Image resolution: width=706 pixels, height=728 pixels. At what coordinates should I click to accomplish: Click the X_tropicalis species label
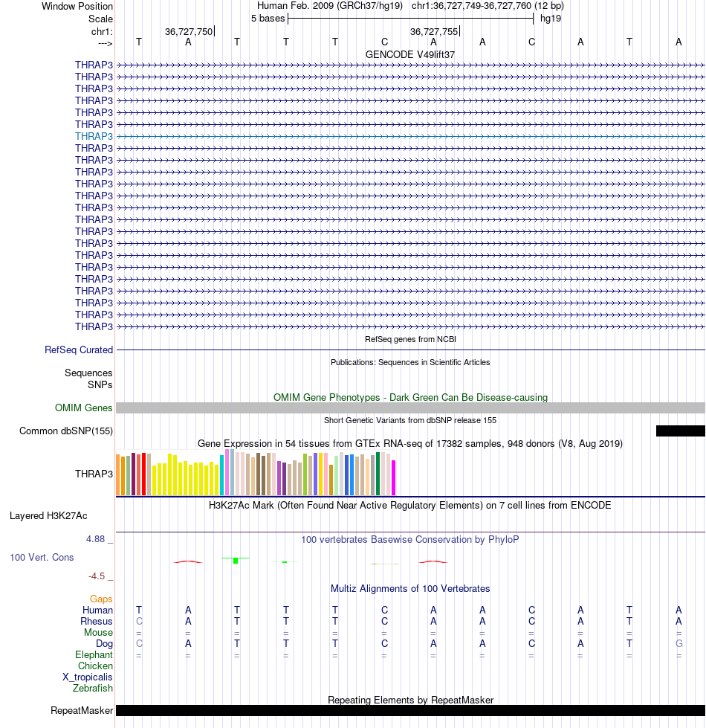click(87, 677)
